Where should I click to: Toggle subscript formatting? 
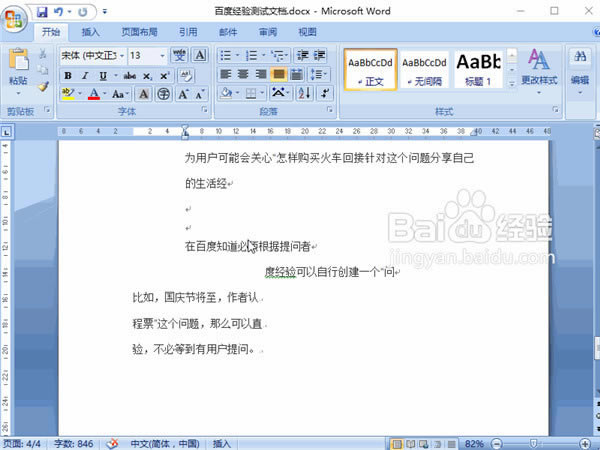pyautogui.click(x=147, y=76)
